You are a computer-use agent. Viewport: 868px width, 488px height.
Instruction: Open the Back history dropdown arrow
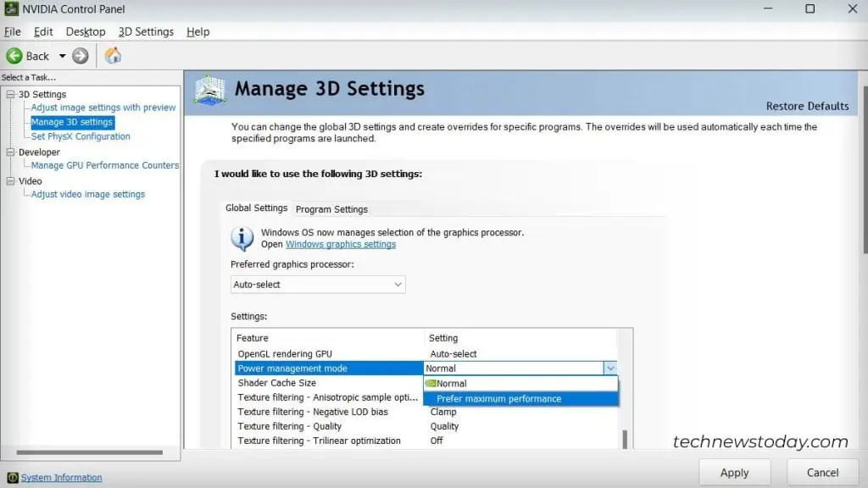[x=62, y=56]
